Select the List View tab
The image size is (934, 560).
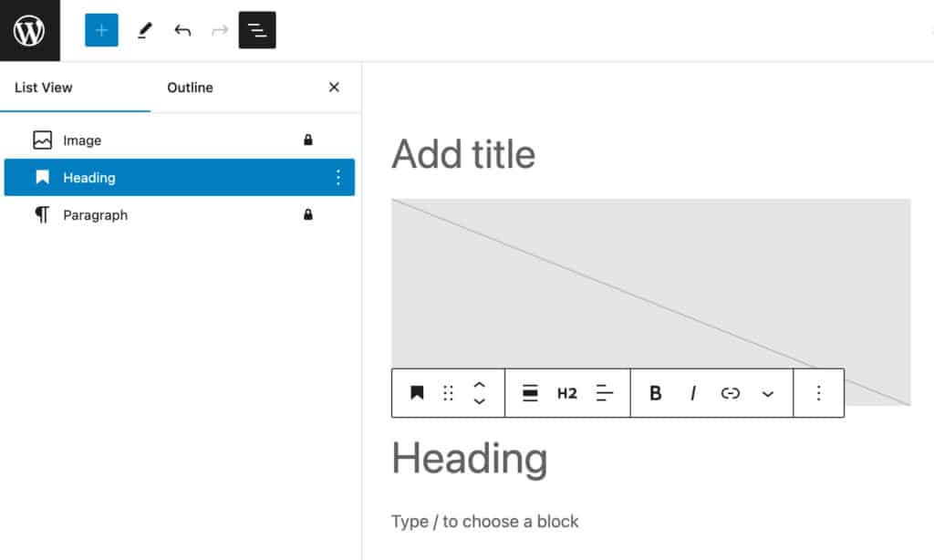[43, 88]
